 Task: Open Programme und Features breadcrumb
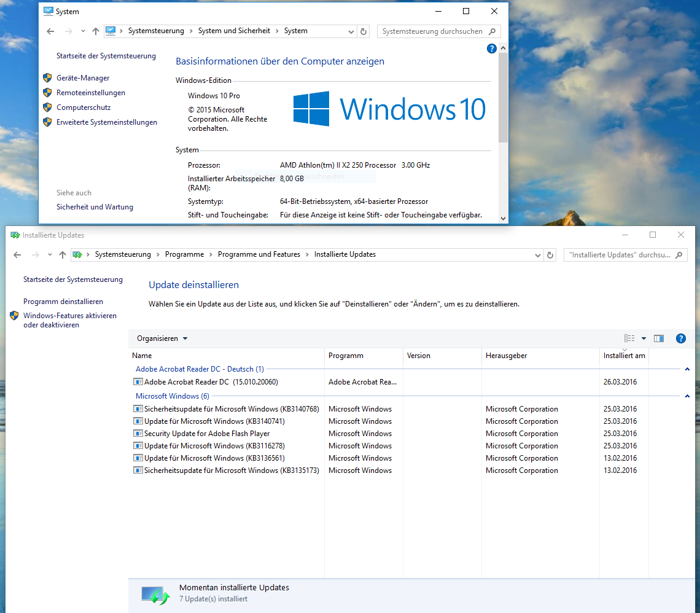coord(259,254)
